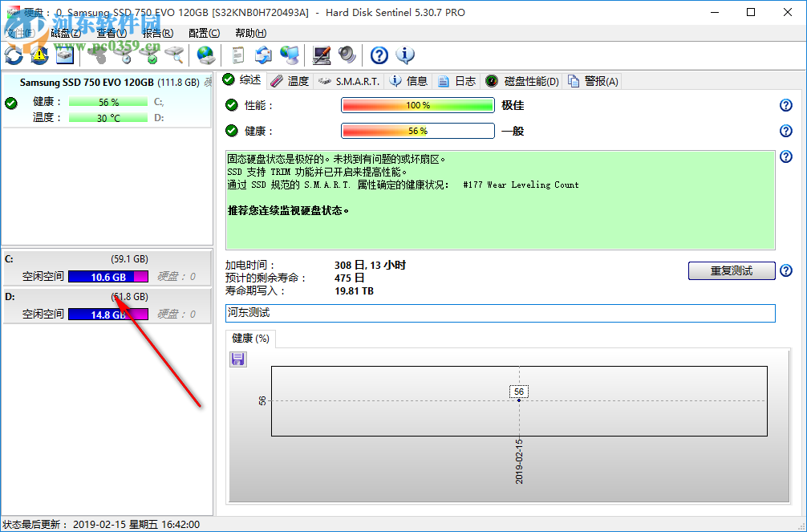This screenshot has height=532, width=807.
Task: Switch to the S.M.A.R.T. tab
Action: (x=353, y=80)
